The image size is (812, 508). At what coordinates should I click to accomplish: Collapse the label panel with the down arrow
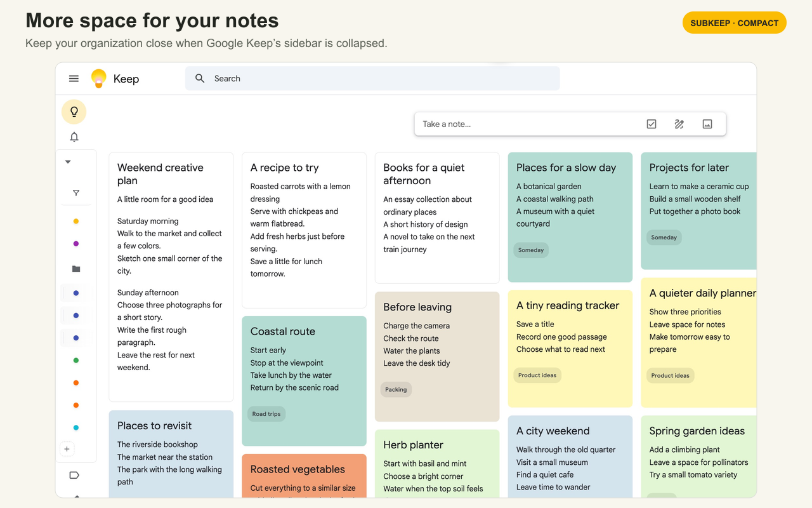point(68,162)
